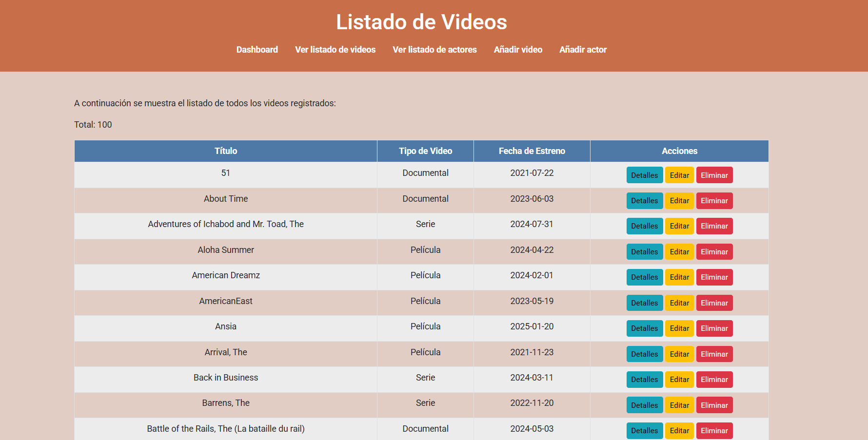Click Eliminar for AmericanEast
868x440 pixels.
(714, 303)
